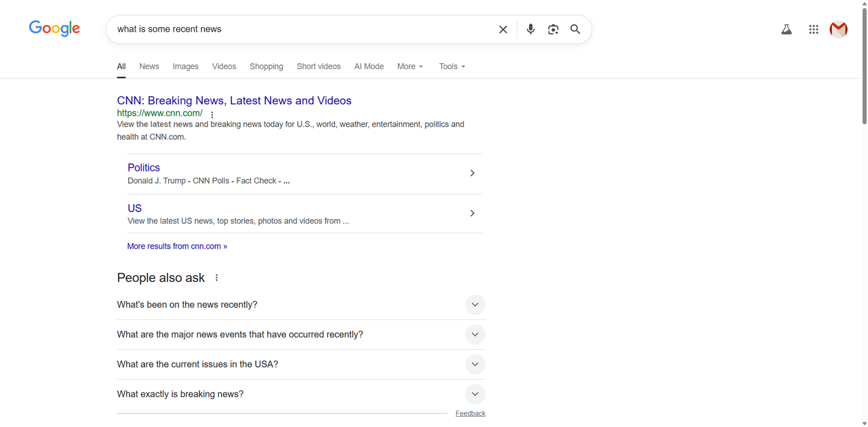Open the Tools dropdown menu
868x427 pixels.
pos(452,66)
